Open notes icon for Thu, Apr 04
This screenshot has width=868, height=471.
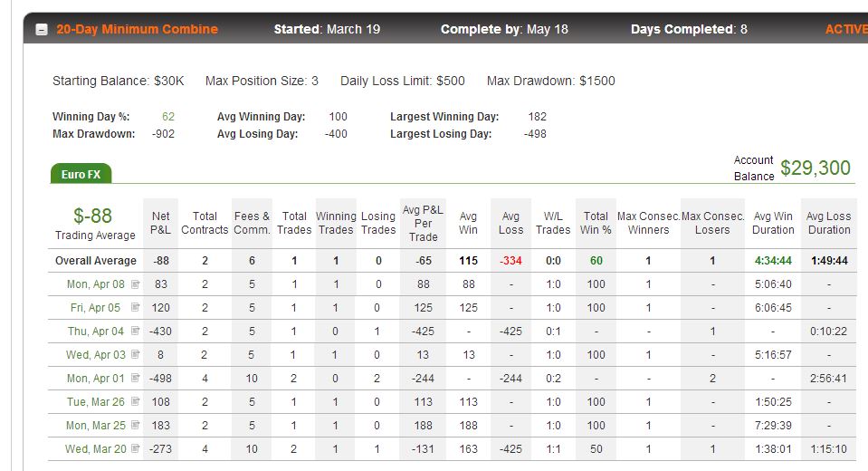pyautogui.click(x=135, y=331)
